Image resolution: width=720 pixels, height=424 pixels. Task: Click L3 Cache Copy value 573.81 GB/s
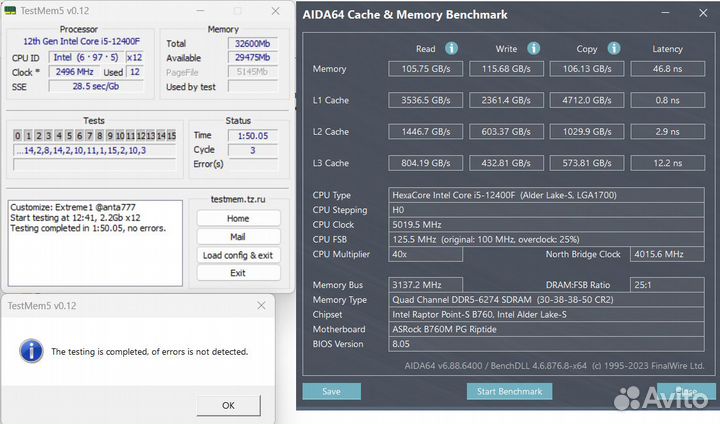[587, 163]
